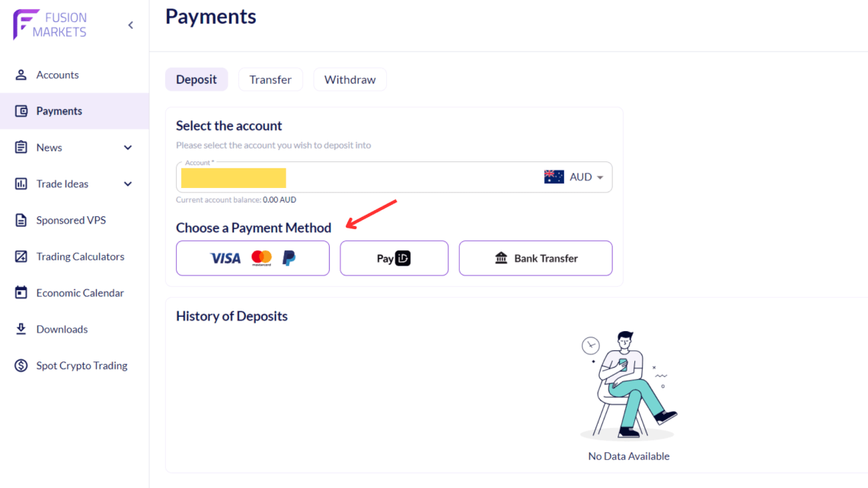The width and height of the screenshot is (868, 488).
Task: Select the Deposit tab
Action: (x=196, y=79)
